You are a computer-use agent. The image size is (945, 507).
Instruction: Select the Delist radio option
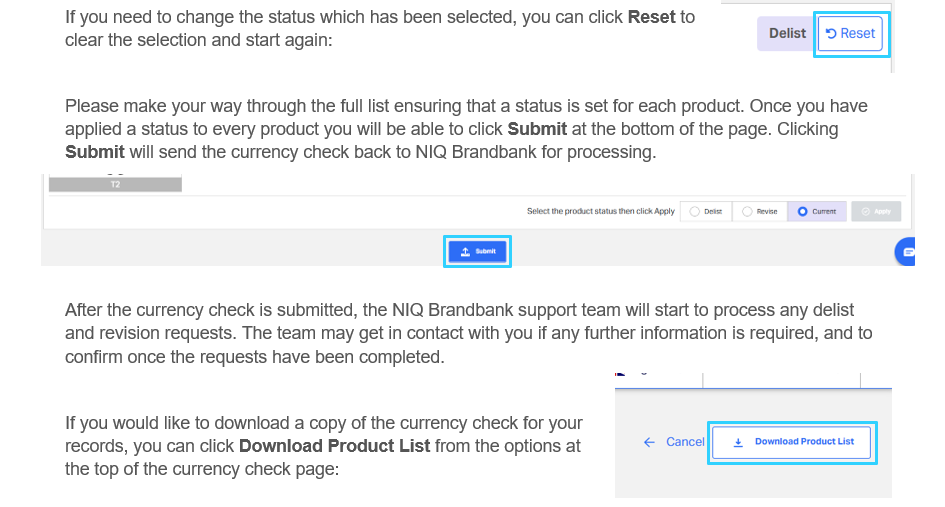(x=706, y=212)
